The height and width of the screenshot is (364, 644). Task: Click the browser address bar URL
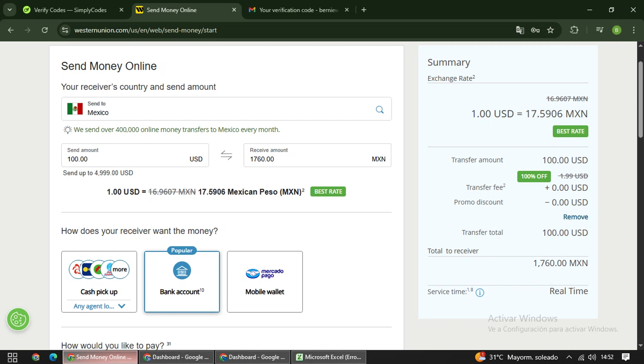[146, 30]
